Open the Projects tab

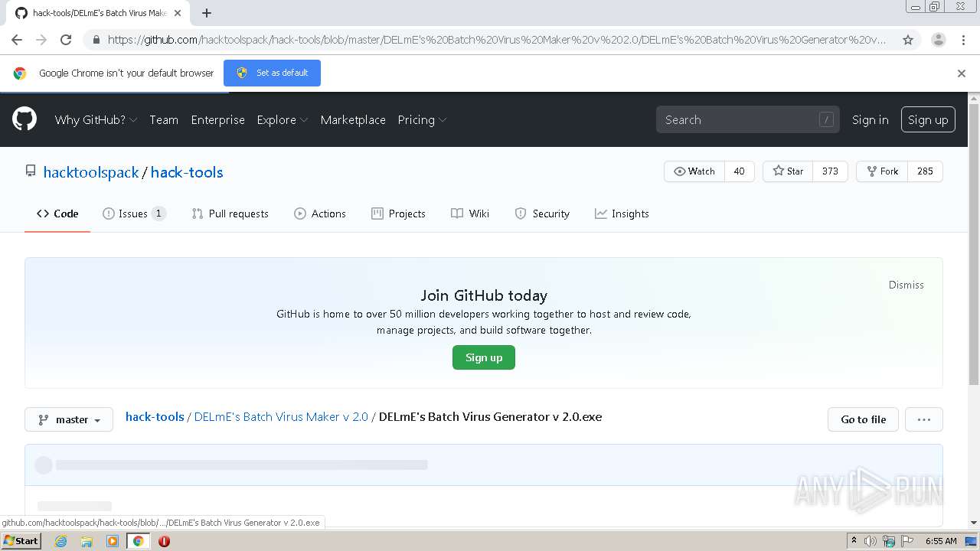398,214
